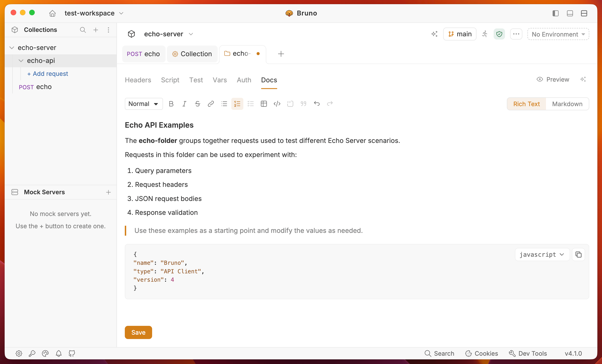Screen dimensions: 602x364
Task: Insert inline code formatting
Action: pyautogui.click(x=277, y=104)
